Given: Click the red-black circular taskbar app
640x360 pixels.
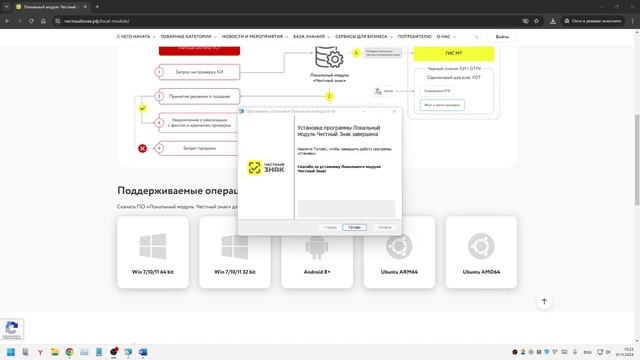Looking at the screenshot, I should [x=114, y=351].
